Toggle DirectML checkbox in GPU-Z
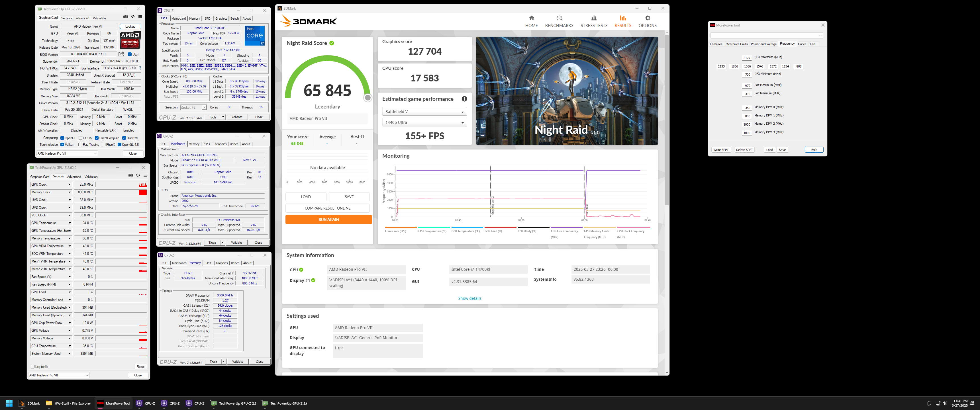Viewport: 980px width, 410px height. click(124, 138)
